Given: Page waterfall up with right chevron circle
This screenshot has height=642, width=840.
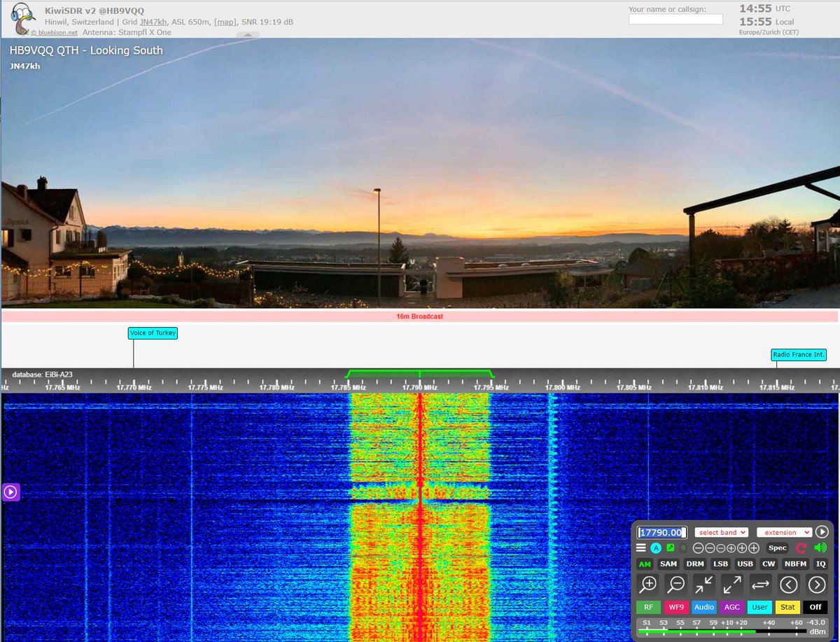Looking at the screenshot, I should [x=816, y=584].
